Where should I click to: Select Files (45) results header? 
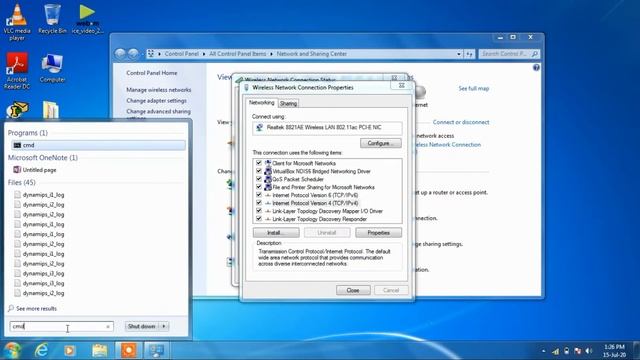coord(22,182)
